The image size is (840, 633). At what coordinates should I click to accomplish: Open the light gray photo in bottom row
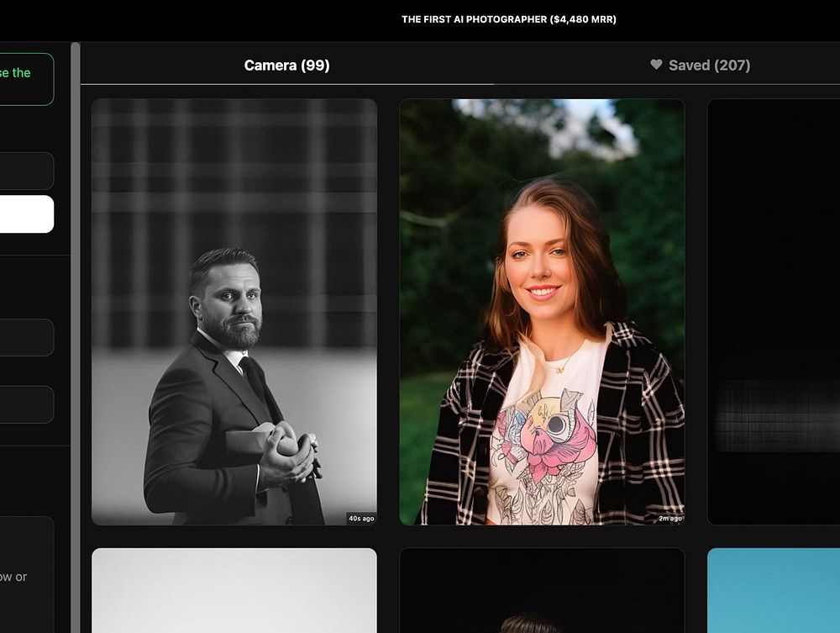[234, 590]
